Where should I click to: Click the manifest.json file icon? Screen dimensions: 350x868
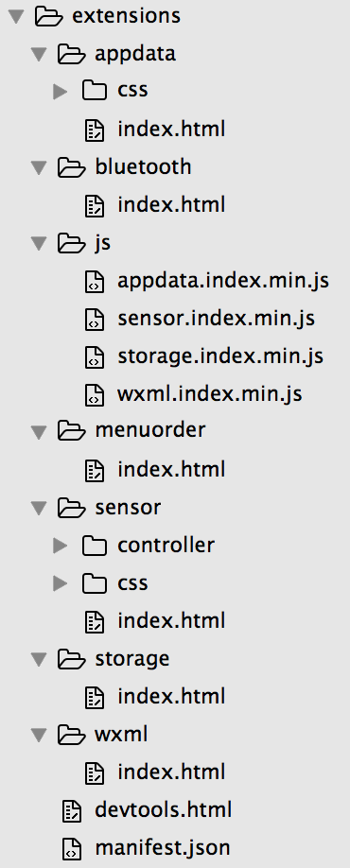coord(72,849)
